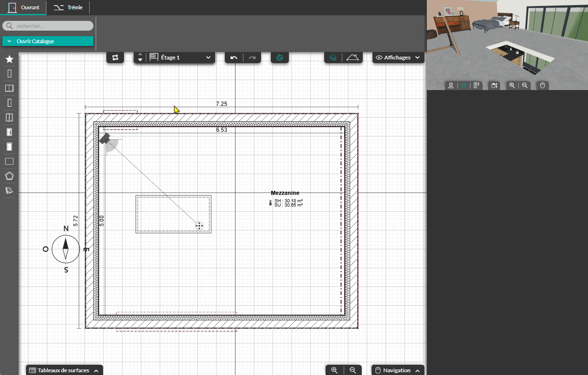Image resolution: width=588 pixels, height=375 pixels.
Task: Click the 7.25 outer width dimension
Action: [222, 104]
